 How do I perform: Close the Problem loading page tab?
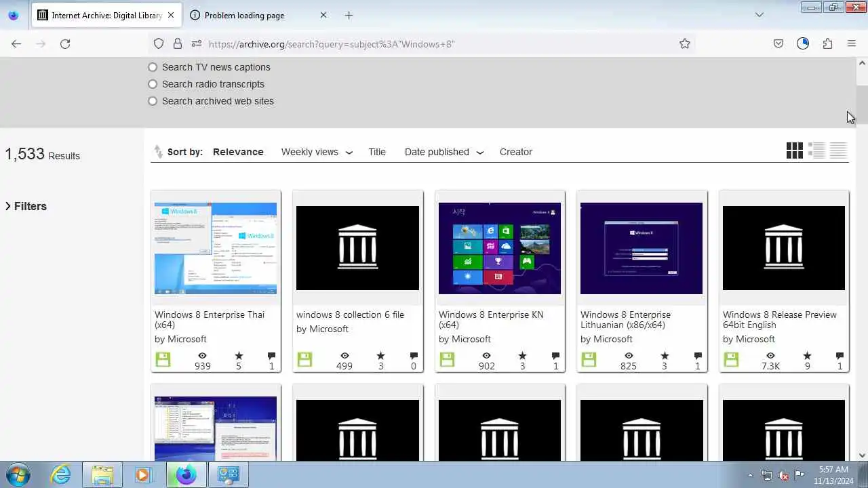click(x=323, y=15)
